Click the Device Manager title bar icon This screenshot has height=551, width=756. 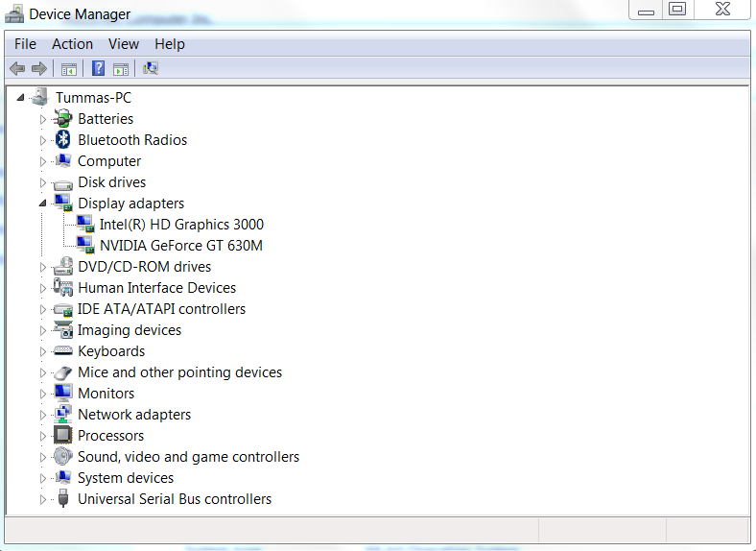tap(14, 14)
